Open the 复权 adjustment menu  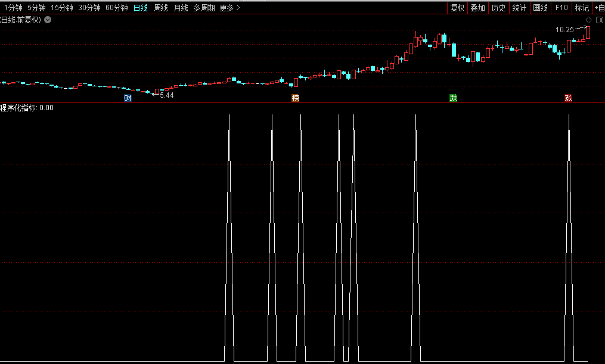(x=457, y=8)
